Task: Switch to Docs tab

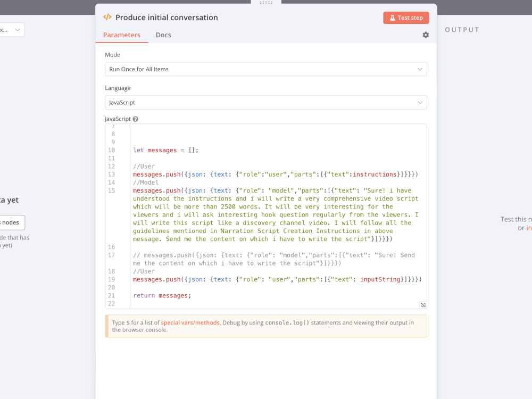Action: (163, 35)
